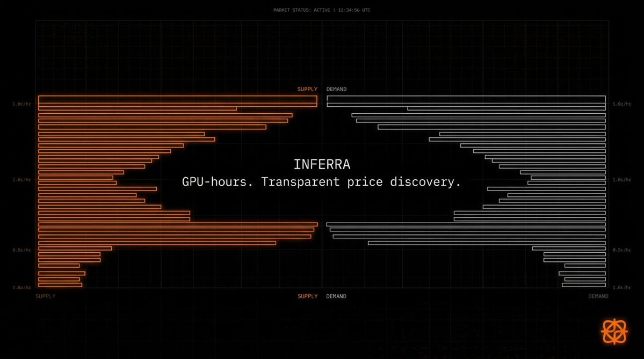The width and height of the screenshot is (644, 359).
Task: Click the bottommost 1.0c/hr label on right axis
Action: point(622,288)
